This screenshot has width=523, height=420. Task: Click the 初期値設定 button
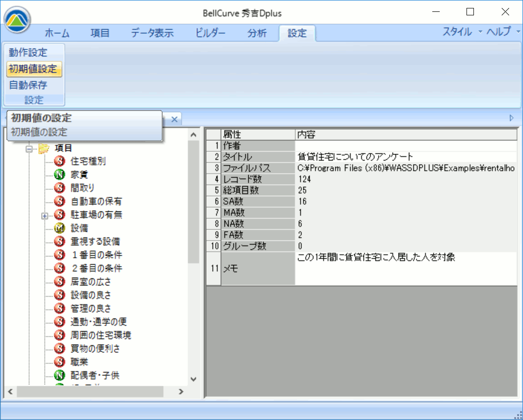pyautogui.click(x=34, y=69)
